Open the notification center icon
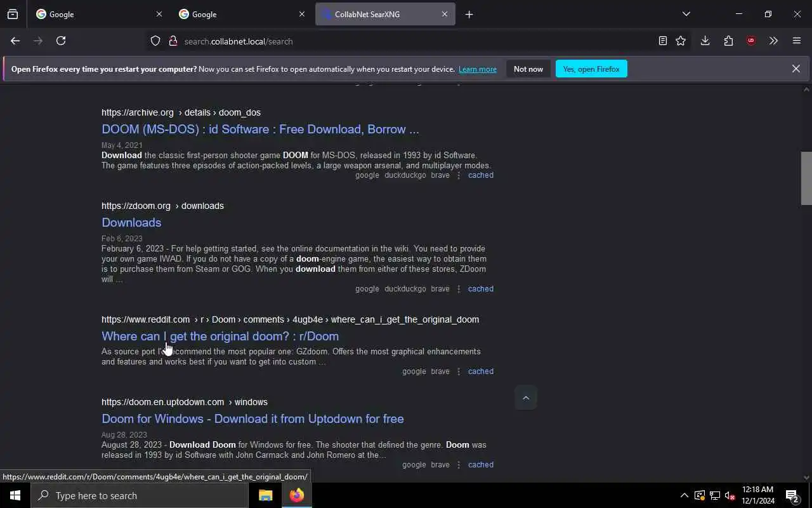The width and height of the screenshot is (812, 508). click(x=792, y=495)
